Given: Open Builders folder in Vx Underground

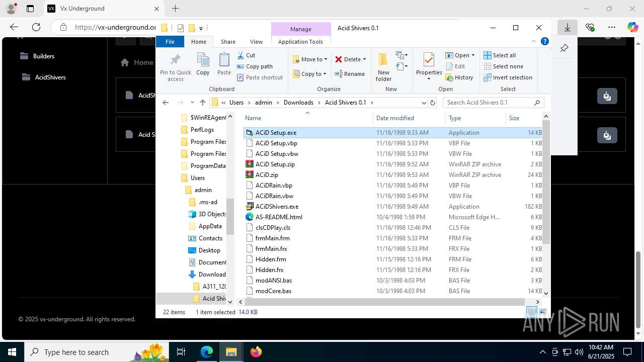Looking at the screenshot, I should point(37,56).
